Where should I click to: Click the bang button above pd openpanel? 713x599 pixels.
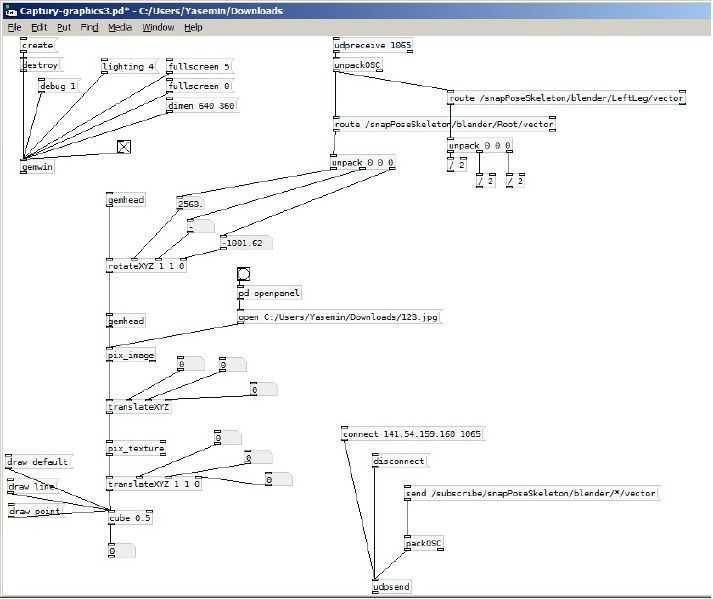pyautogui.click(x=243, y=274)
